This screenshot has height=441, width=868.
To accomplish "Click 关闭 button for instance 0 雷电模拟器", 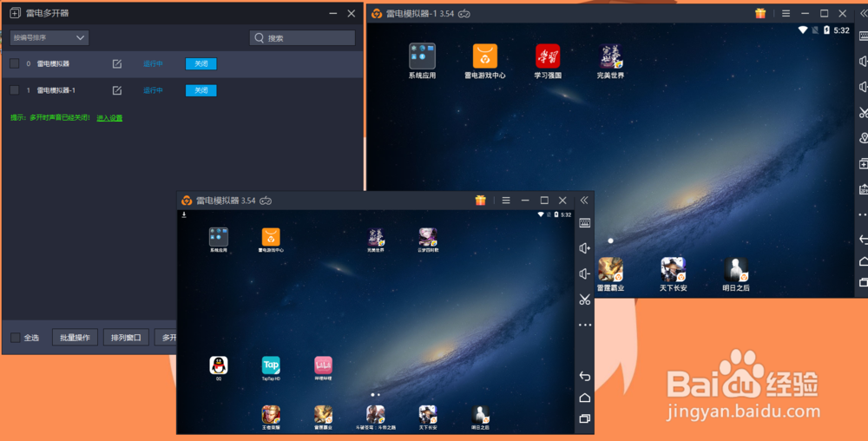I will [201, 63].
